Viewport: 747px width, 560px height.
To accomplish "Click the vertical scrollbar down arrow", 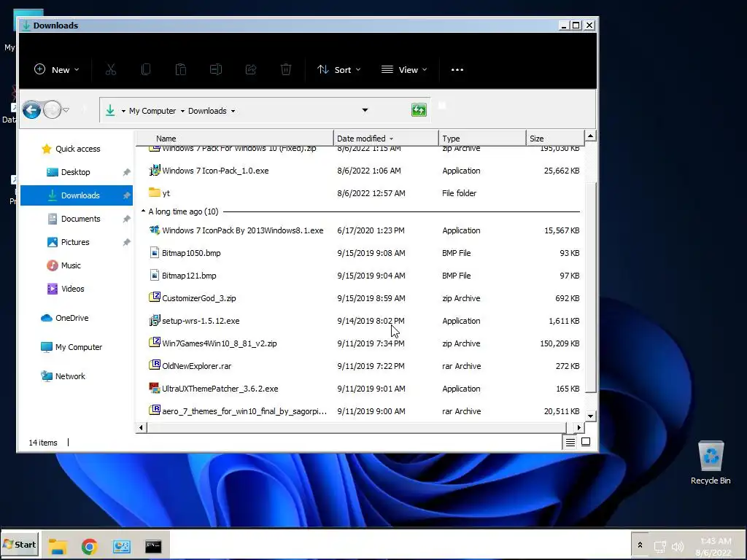I will 590,416.
